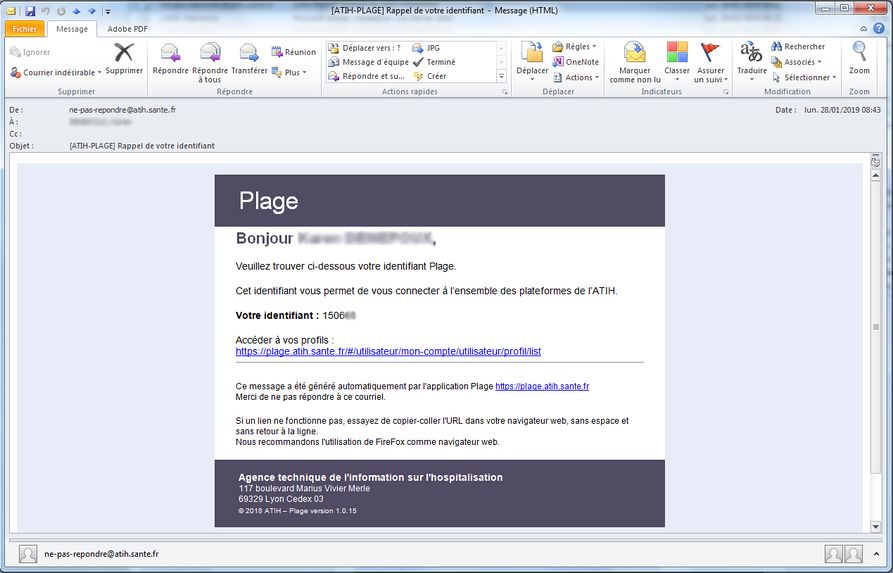
Task: Click the Zoom magnifier button
Action: pyautogui.click(x=859, y=59)
